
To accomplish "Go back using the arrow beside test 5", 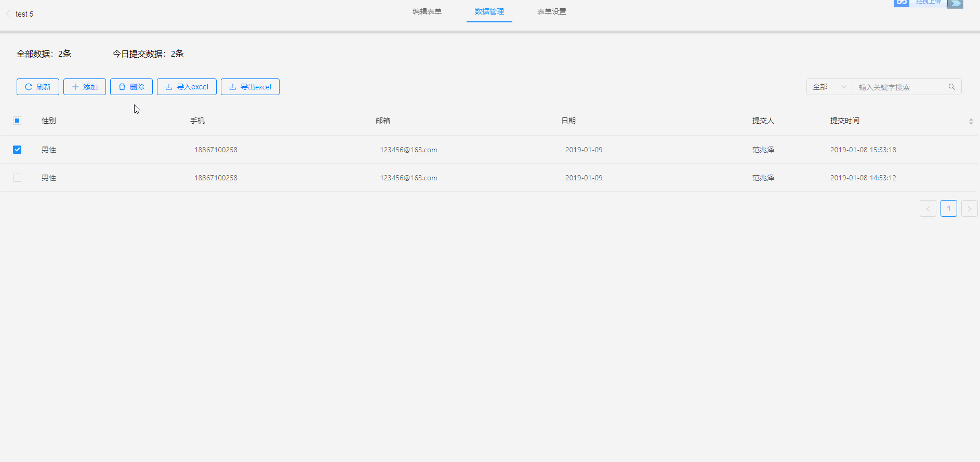I will coord(8,14).
